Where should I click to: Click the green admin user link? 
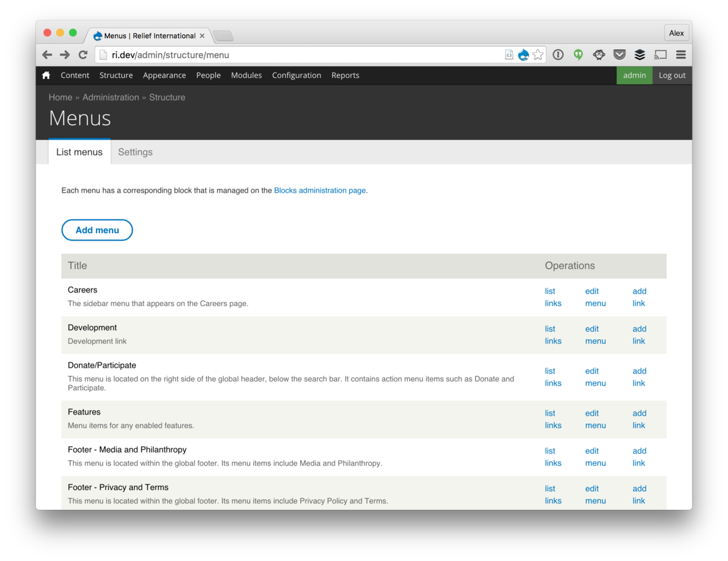click(634, 75)
